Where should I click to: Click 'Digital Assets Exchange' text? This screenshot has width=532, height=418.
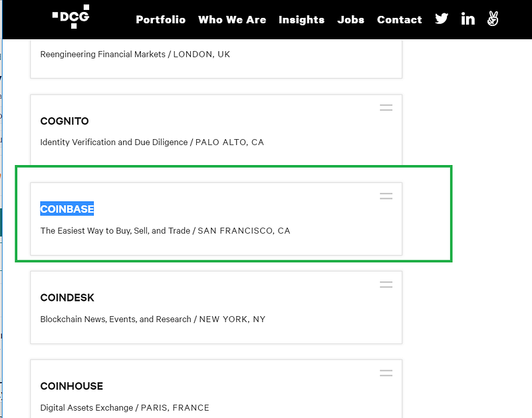(86, 407)
